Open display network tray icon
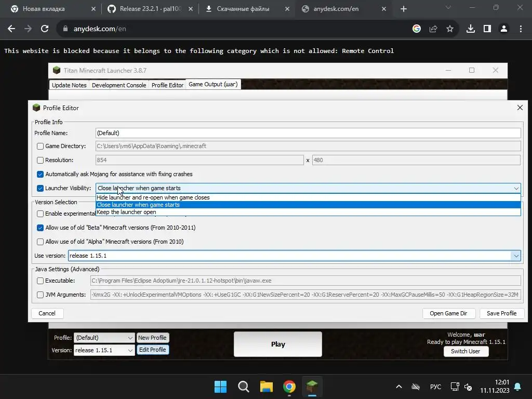This screenshot has height=399, width=532. tap(455, 387)
